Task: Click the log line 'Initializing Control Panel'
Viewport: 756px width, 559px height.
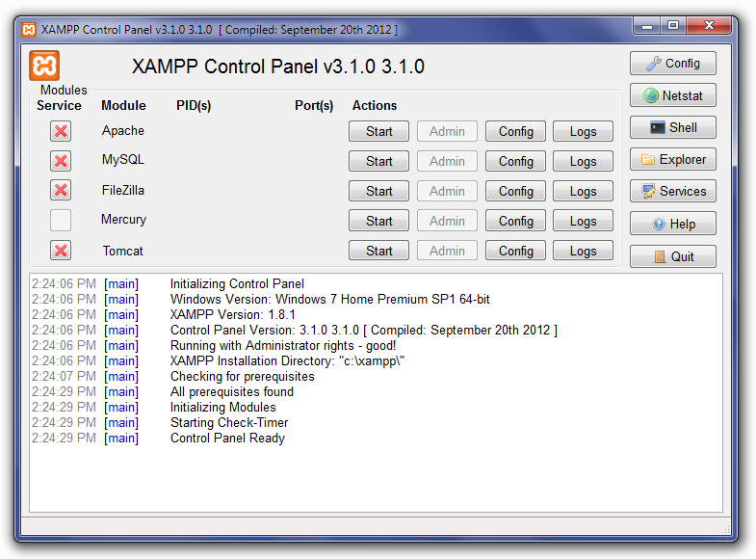Action: [237, 283]
